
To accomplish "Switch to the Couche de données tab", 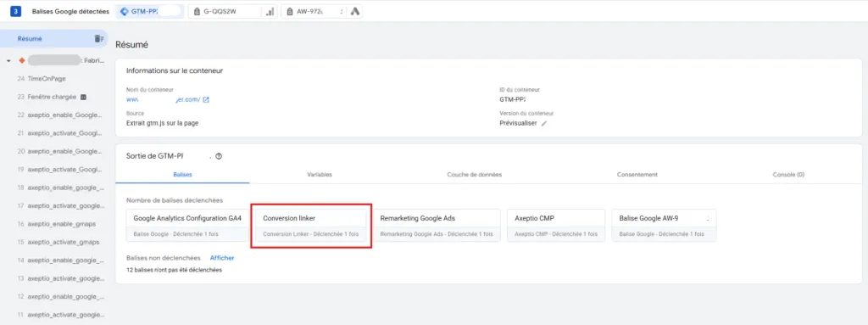I will pos(475,175).
